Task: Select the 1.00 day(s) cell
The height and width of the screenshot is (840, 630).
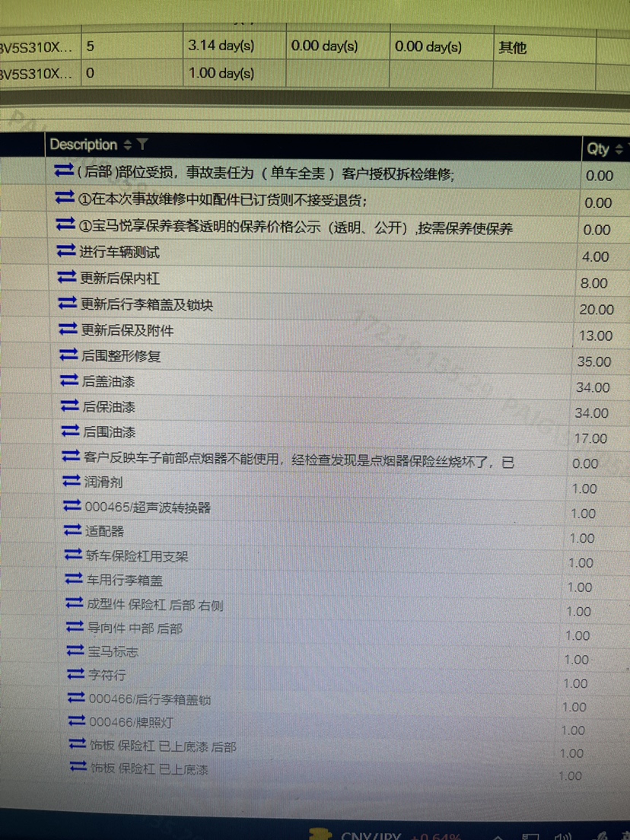Action: tap(234, 73)
